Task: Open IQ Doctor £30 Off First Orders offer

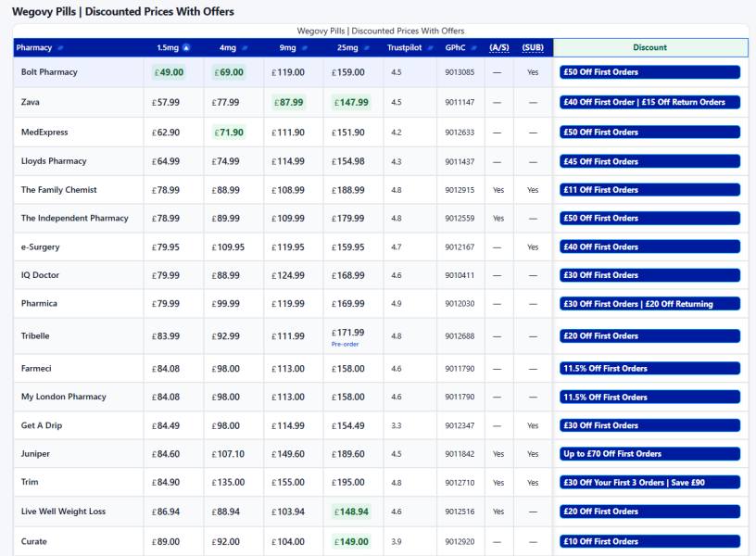Action: (650, 275)
